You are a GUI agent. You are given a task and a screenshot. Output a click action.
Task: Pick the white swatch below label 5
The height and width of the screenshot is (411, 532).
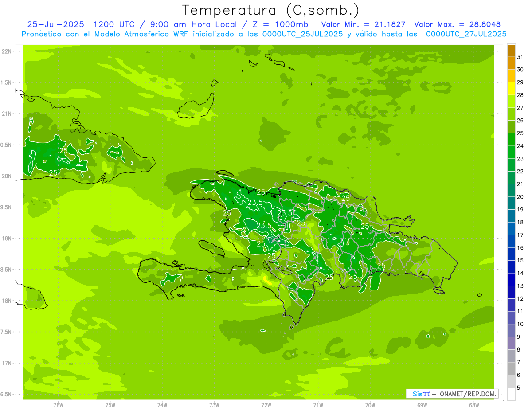tap(511, 394)
